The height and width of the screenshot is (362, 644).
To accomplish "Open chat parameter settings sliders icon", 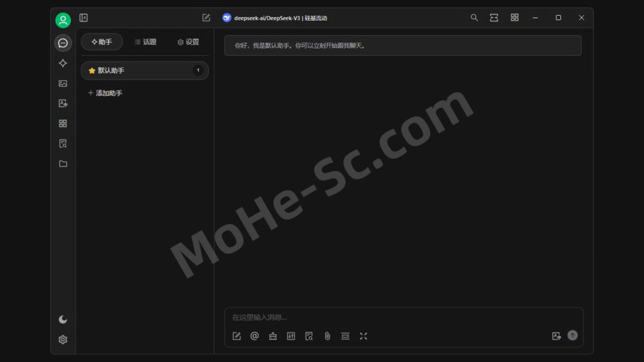I will 291,336.
